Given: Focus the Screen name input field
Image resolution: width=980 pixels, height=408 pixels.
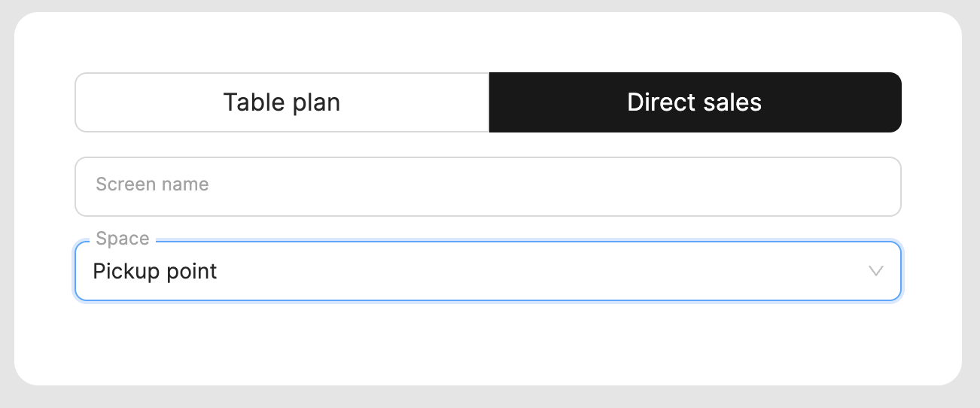Looking at the screenshot, I should 488,187.
